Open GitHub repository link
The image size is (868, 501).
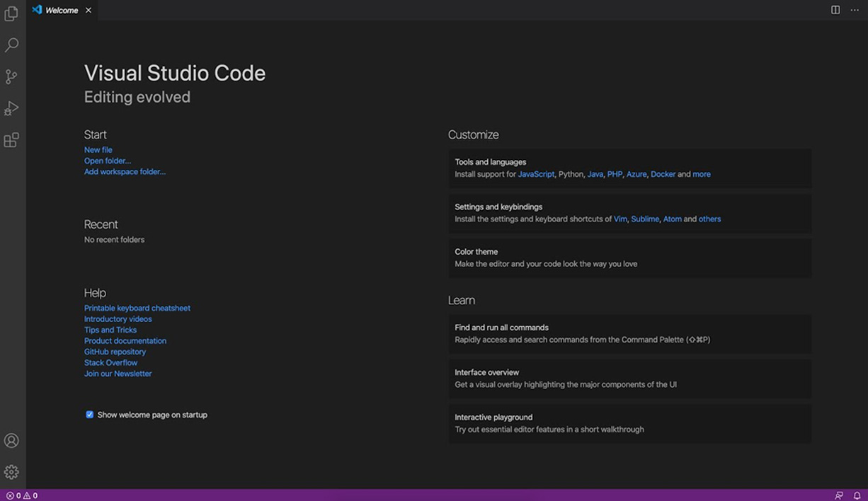(115, 352)
